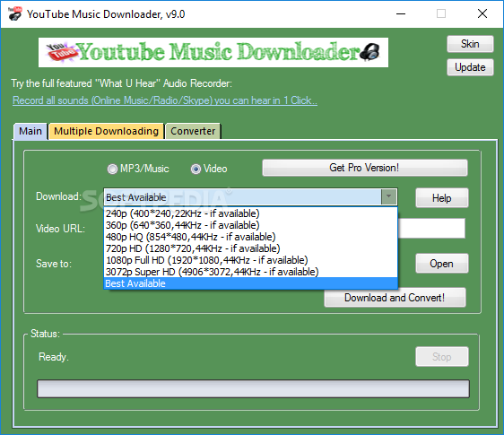Viewport: 504px width, 435px height.
Task: Click the download progress bar
Action: [x=253, y=388]
